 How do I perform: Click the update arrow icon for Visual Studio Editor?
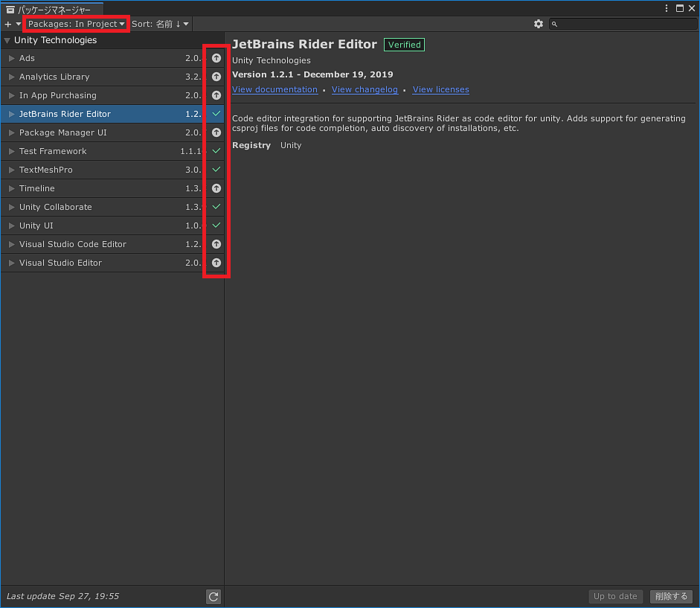[216, 263]
